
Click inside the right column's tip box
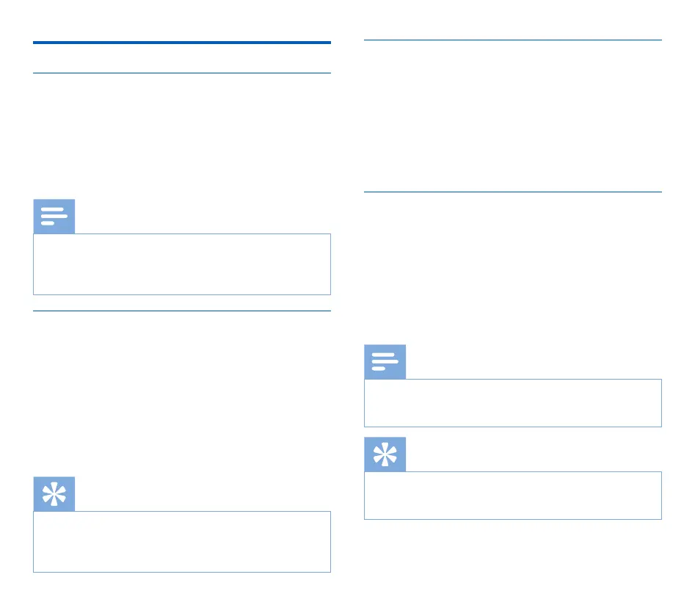click(512, 495)
